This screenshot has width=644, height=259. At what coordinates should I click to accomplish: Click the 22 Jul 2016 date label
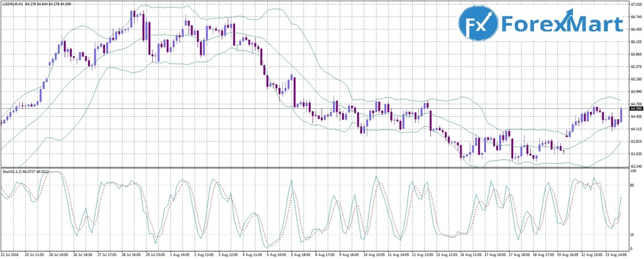[10, 256]
